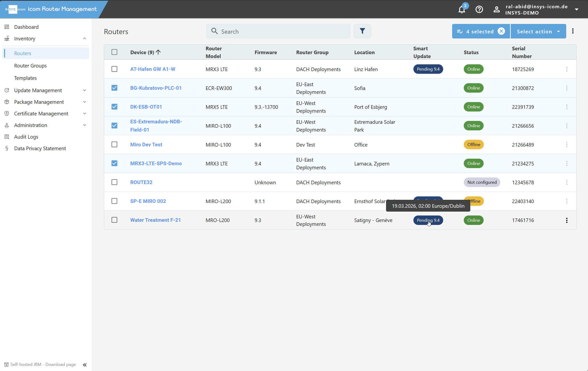Open Audit Logs in sidebar
This screenshot has height=371, width=588.
tap(26, 137)
